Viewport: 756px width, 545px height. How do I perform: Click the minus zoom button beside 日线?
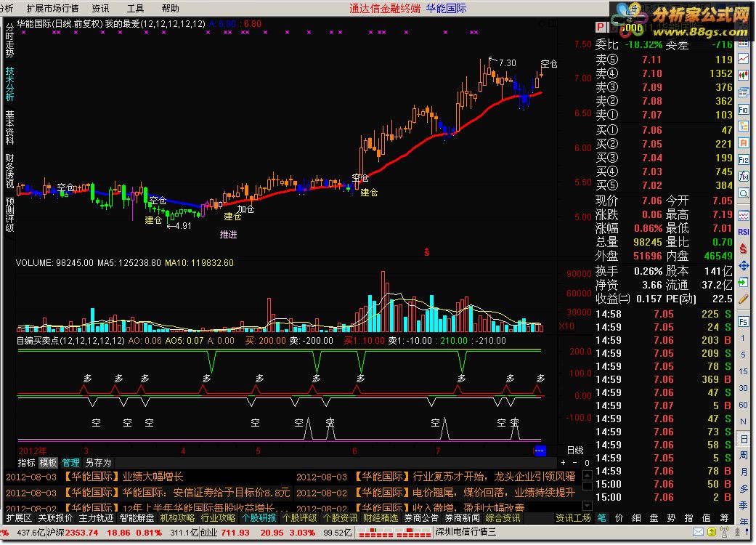574,463
